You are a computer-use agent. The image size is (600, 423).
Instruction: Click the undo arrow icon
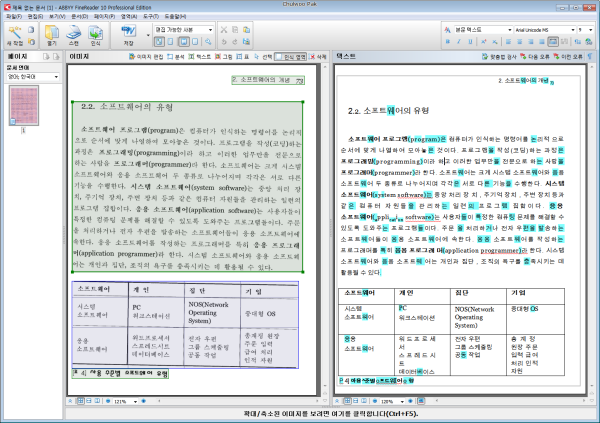tap(224, 41)
